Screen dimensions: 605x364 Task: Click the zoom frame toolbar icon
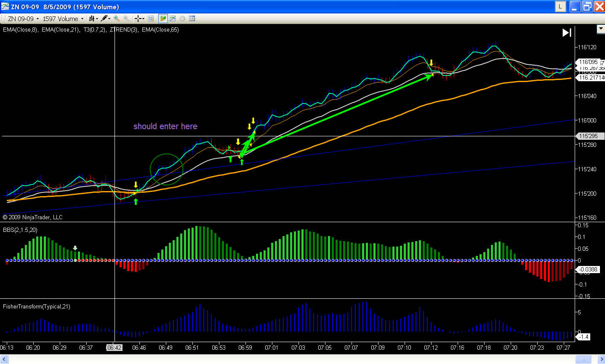pos(151,19)
